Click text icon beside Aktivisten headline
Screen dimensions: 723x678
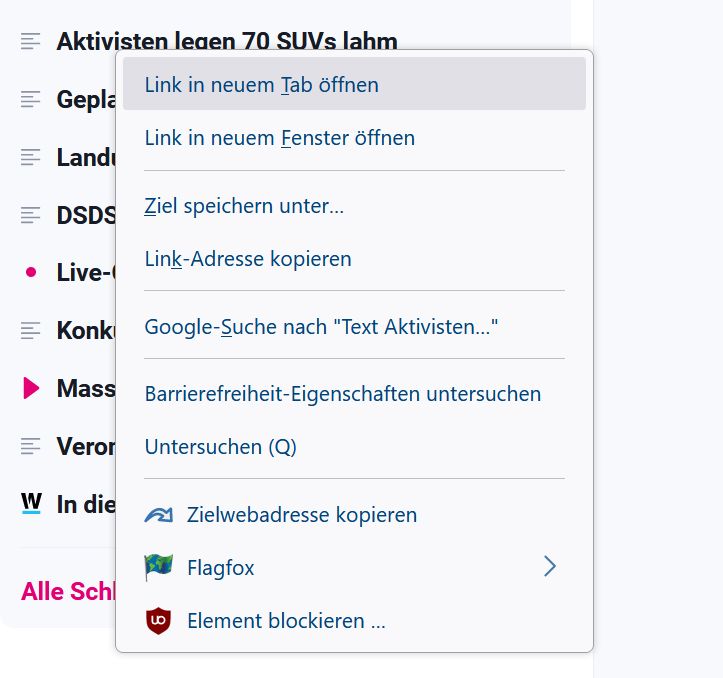pos(32,41)
